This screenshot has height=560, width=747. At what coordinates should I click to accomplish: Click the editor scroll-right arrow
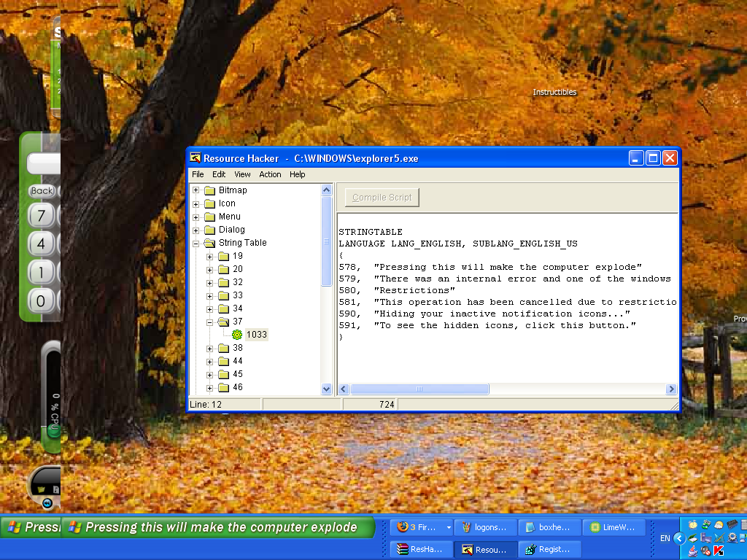(671, 389)
